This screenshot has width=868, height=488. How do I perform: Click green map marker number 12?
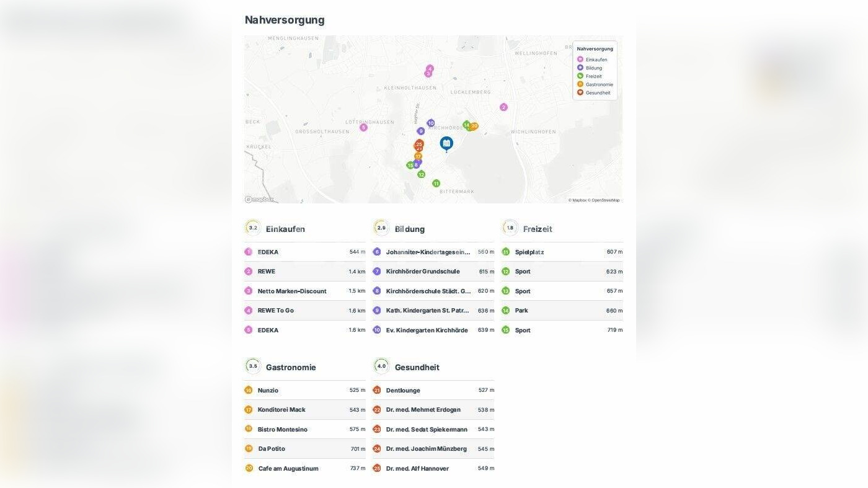421,174
